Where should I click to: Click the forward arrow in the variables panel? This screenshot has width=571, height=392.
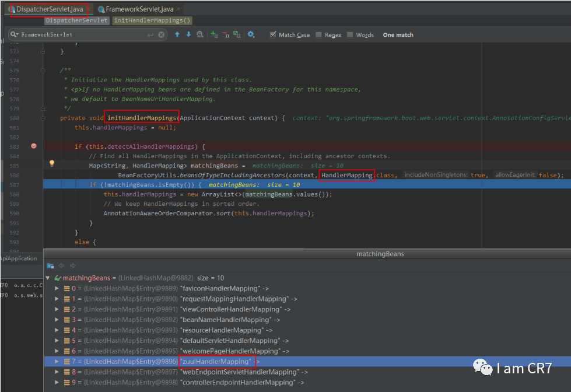[72, 265]
